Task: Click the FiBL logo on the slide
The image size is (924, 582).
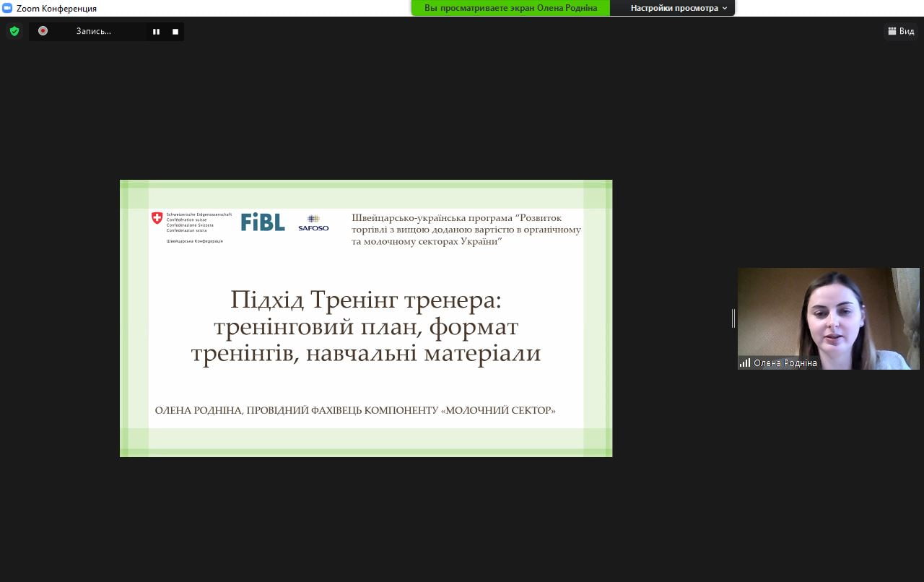Action: coord(263,222)
